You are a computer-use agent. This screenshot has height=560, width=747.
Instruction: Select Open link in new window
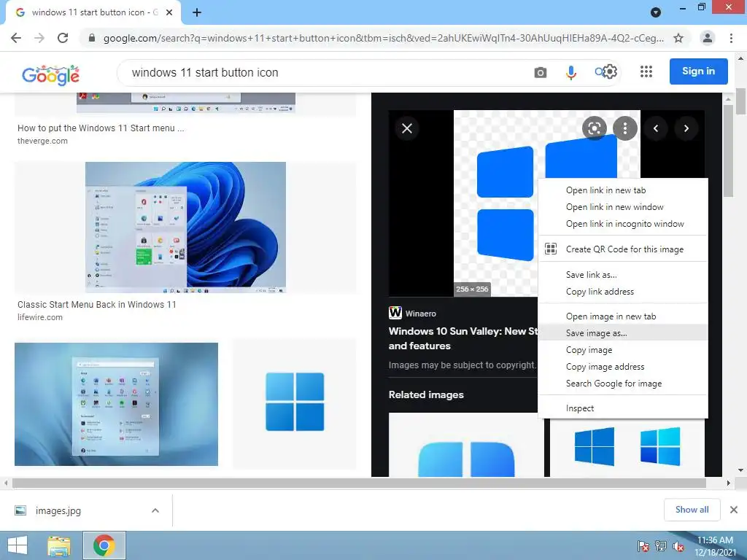click(x=623, y=206)
